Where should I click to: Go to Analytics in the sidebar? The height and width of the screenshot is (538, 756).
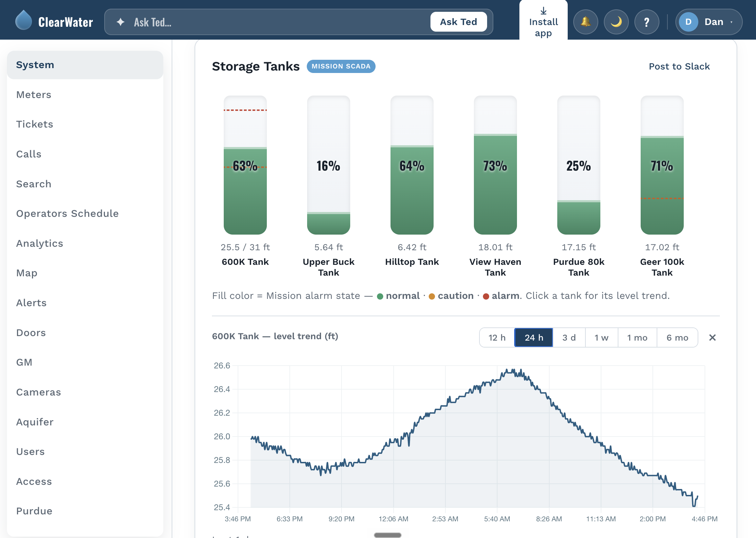coord(85,243)
